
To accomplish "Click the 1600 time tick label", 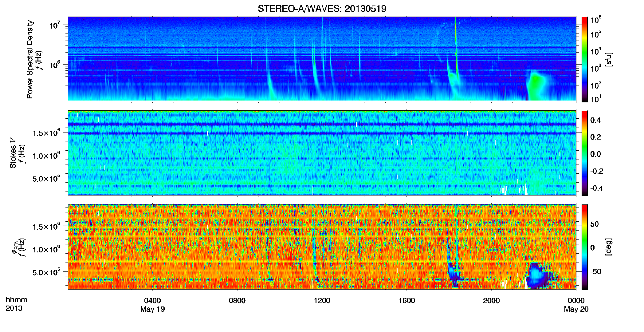I will [407, 301].
